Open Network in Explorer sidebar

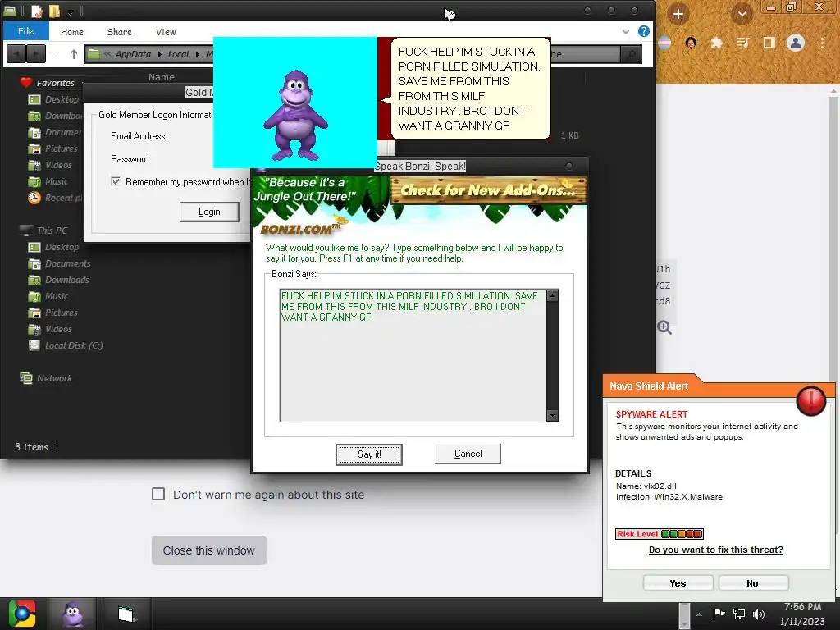[x=46, y=377]
